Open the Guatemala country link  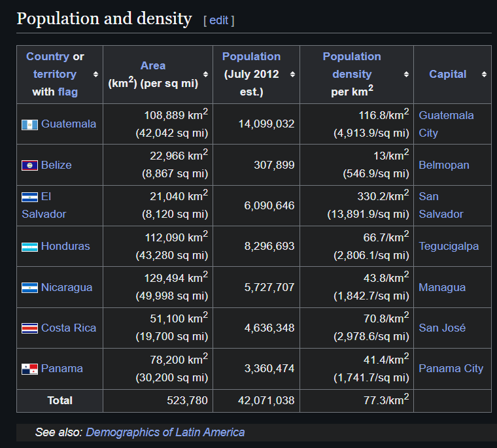[x=69, y=124]
